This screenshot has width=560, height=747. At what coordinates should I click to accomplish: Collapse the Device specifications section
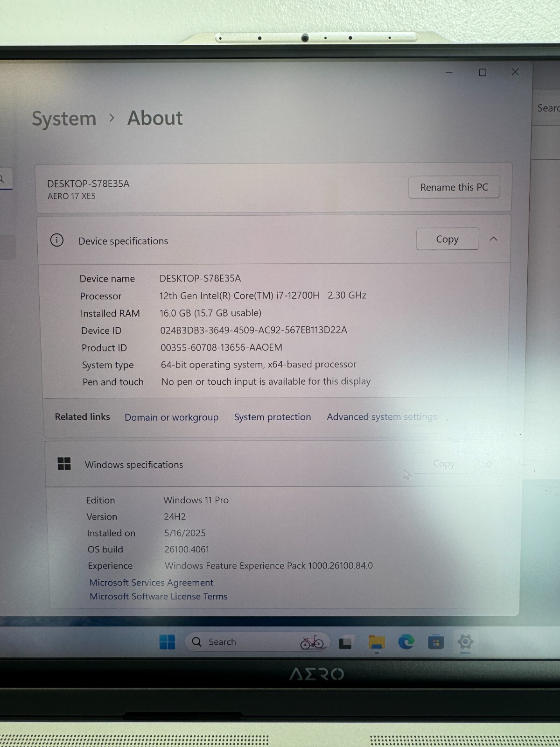click(493, 239)
